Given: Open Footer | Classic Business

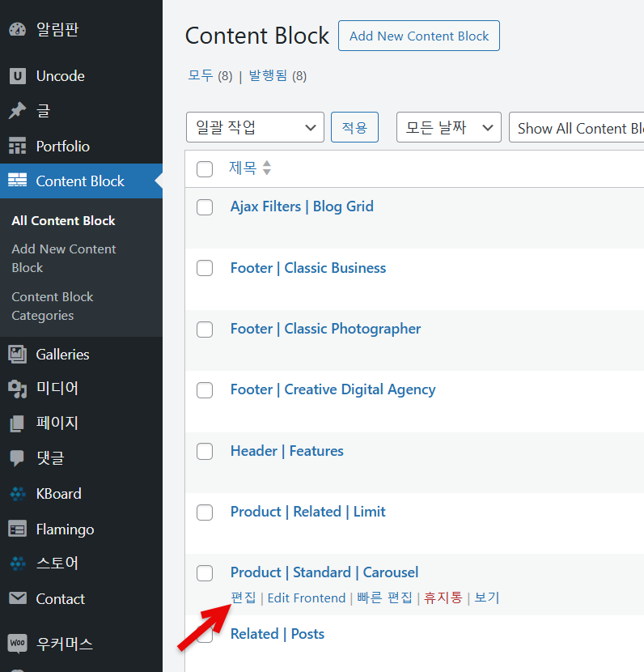Looking at the screenshot, I should (308, 268).
